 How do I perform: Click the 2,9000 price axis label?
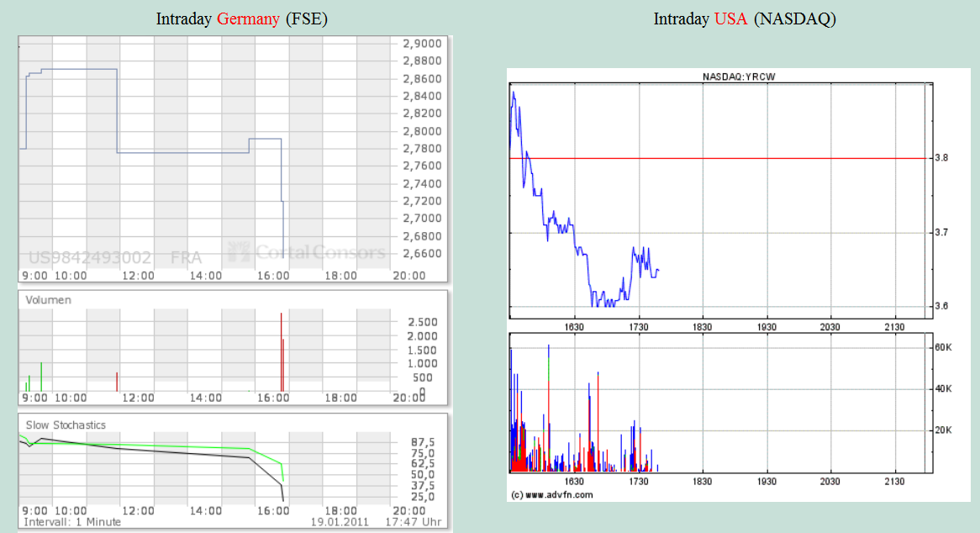click(x=422, y=44)
